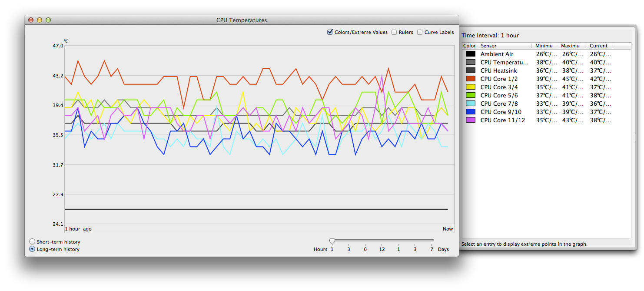Select the CPU Core 1/2 sensor name
Image resolution: width=644 pixels, height=291 pixels.
point(499,79)
